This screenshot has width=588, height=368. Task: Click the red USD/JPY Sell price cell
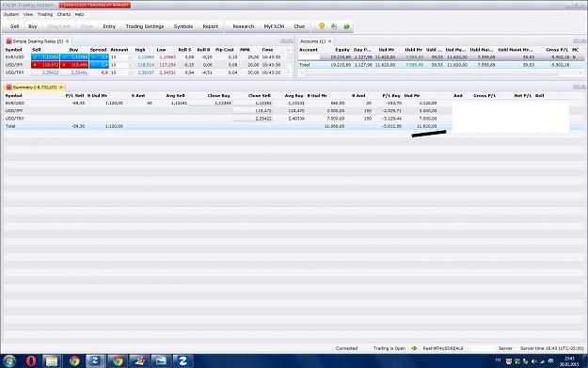click(45, 65)
